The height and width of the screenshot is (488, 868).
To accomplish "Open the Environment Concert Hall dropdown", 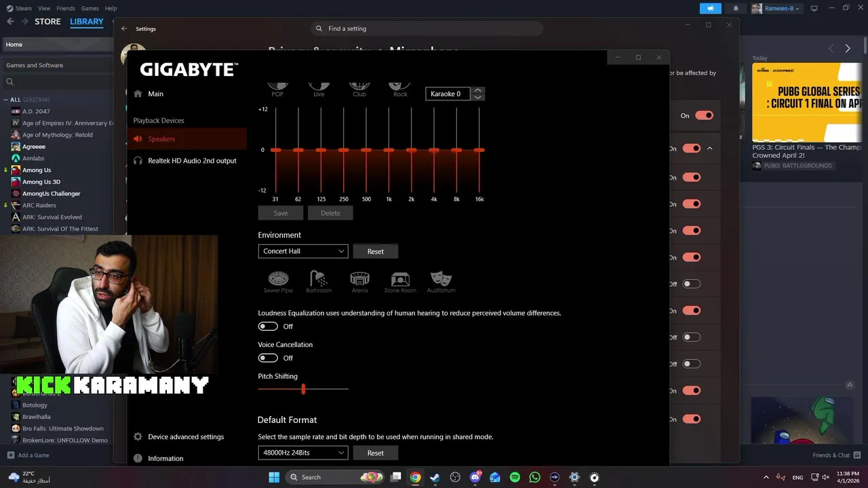I will point(303,251).
